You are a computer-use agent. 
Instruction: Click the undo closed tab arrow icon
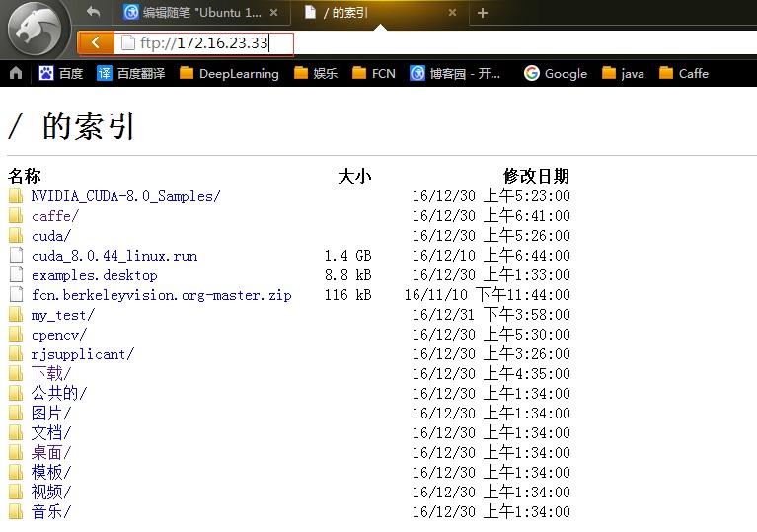tap(94, 13)
